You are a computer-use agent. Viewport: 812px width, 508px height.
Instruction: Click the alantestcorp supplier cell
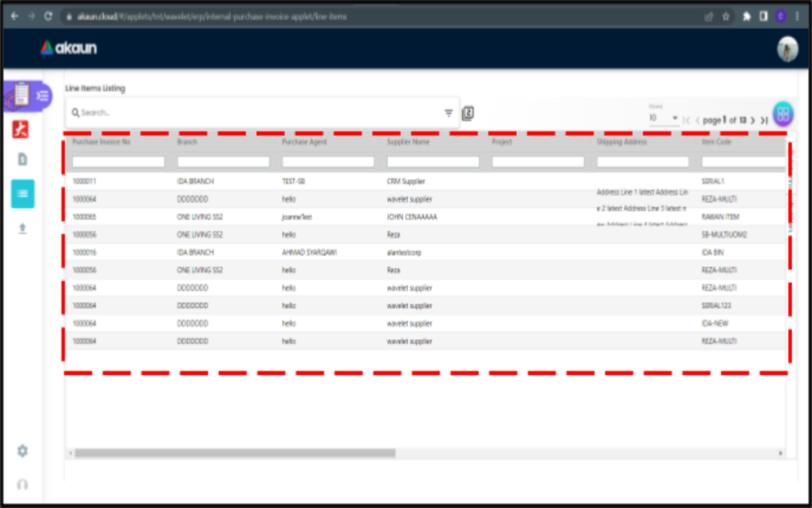[404, 253]
